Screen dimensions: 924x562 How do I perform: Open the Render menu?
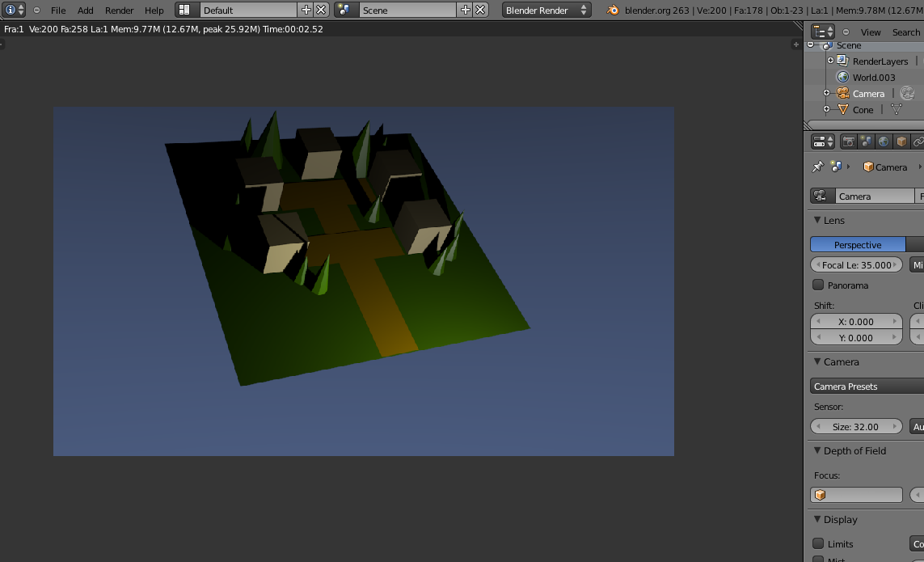119,10
